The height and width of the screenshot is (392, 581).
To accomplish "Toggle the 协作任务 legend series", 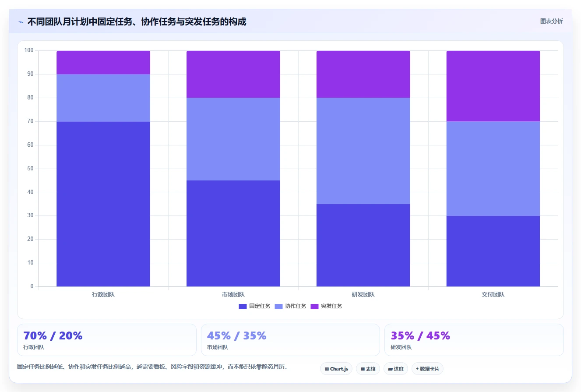I will 290,306.
